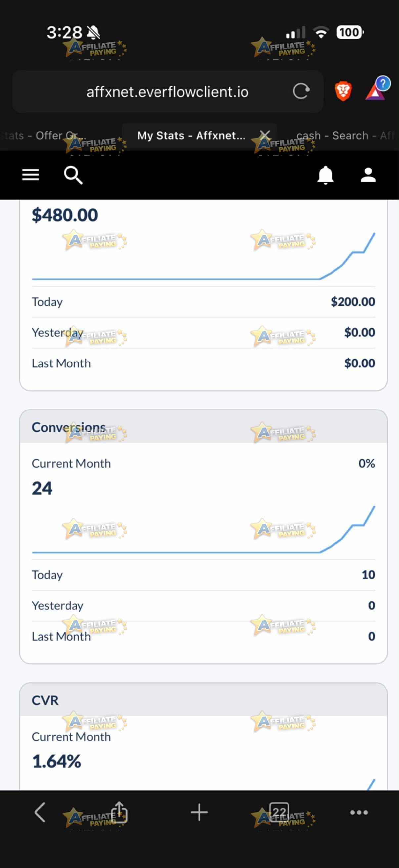
Task: Go back with the back arrow
Action: (40, 812)
